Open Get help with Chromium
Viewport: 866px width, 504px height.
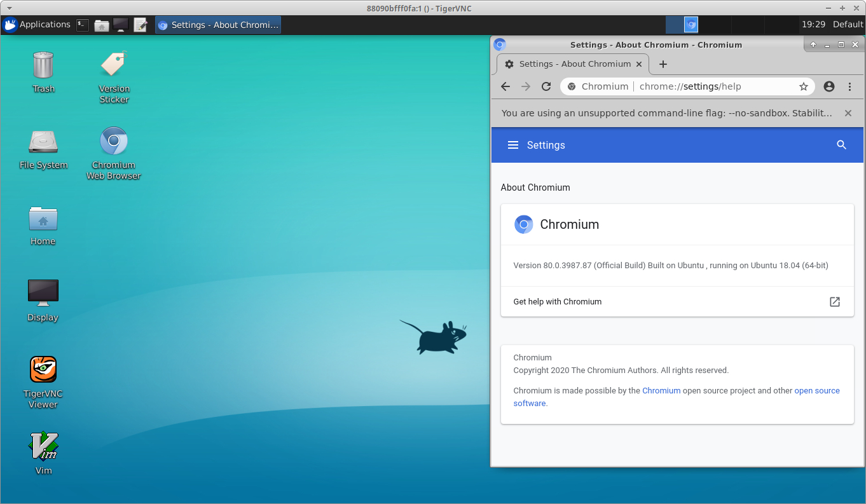677,302
